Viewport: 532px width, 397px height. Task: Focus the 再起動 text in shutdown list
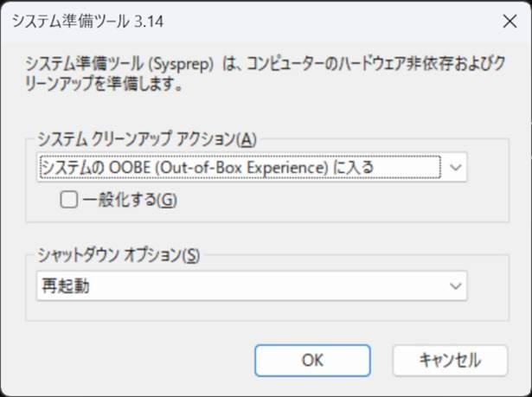[66, 286]
